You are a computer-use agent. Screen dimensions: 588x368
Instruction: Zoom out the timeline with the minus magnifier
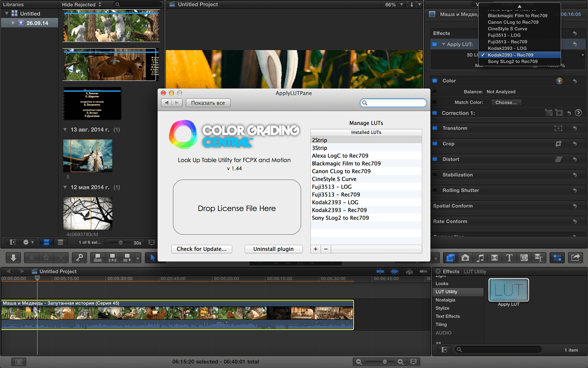[x=359, y=362]
